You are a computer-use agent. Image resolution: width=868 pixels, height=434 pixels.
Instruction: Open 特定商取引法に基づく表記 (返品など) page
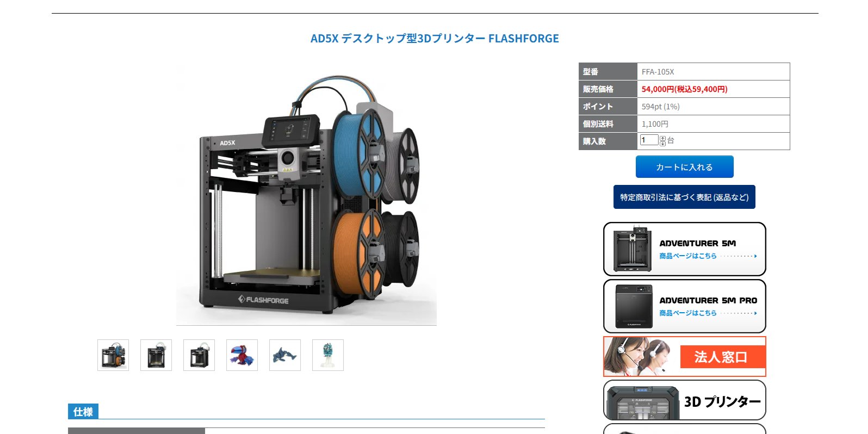684,197
